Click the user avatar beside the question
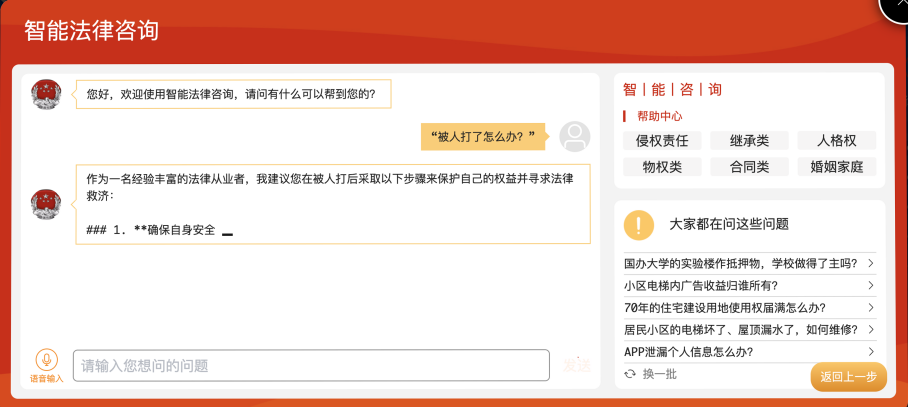This screenshot has width=908, height=407. click(574, 137)
